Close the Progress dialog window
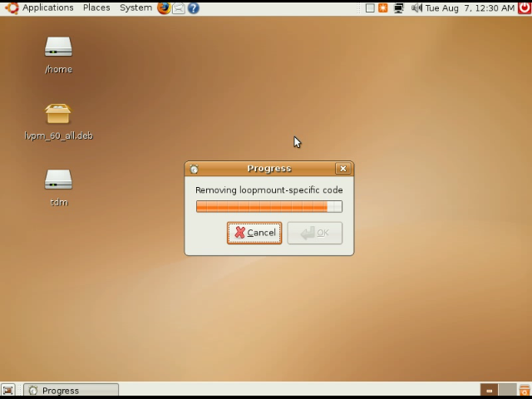Viewport: 532px width, 399px height. [x=343, y=169]
